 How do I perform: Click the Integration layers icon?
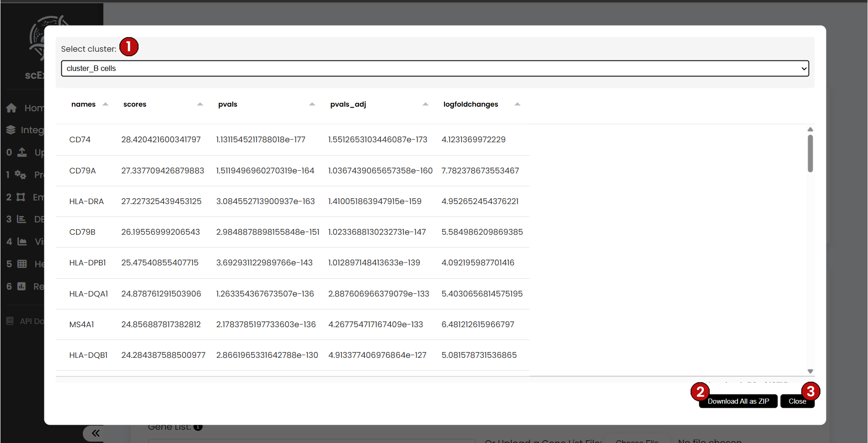[x=11, y=130]
